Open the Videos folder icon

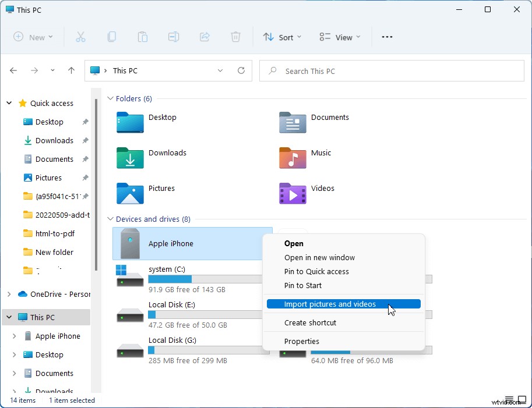[293, 193]
